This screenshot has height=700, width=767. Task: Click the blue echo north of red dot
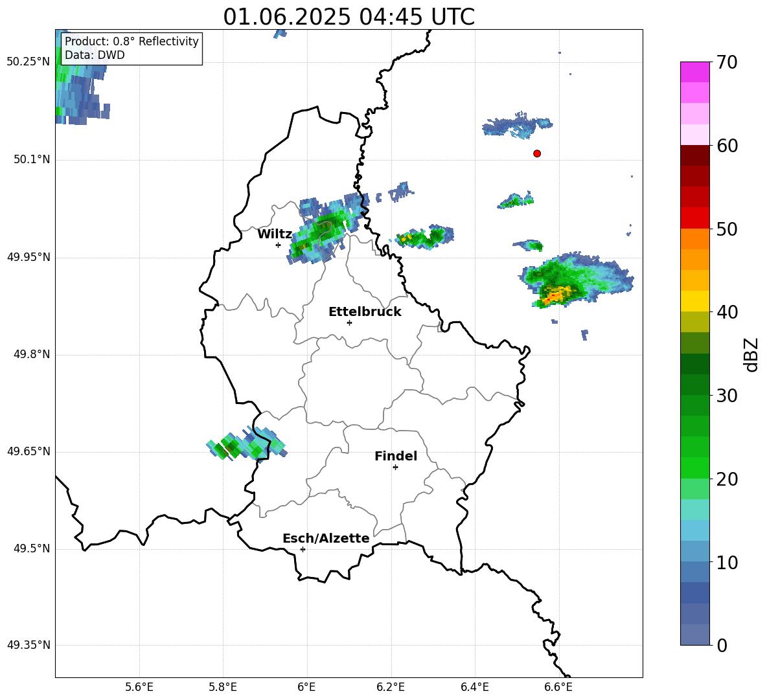coord(518,126)
